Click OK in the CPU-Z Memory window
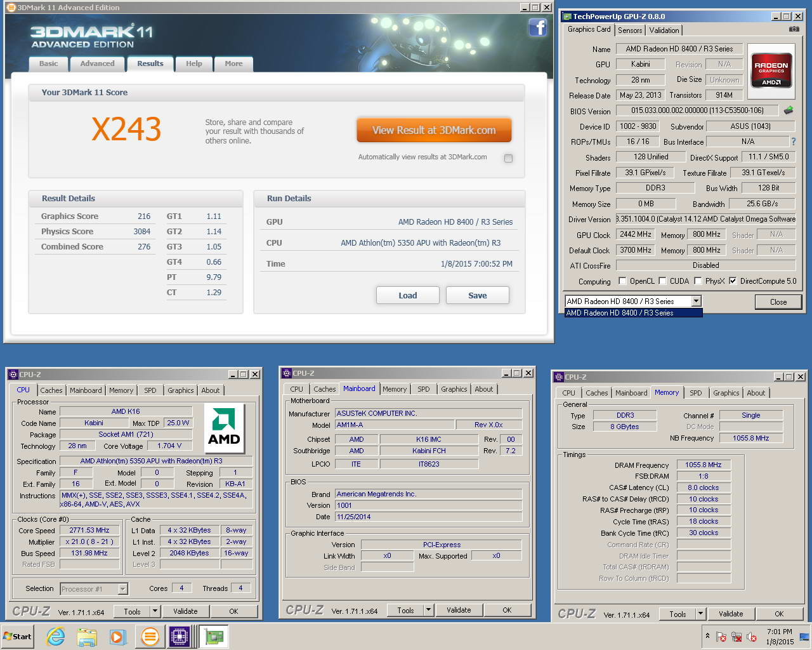Image resolution: width=812 pixels, height=650 pixels. click(778, 614)
